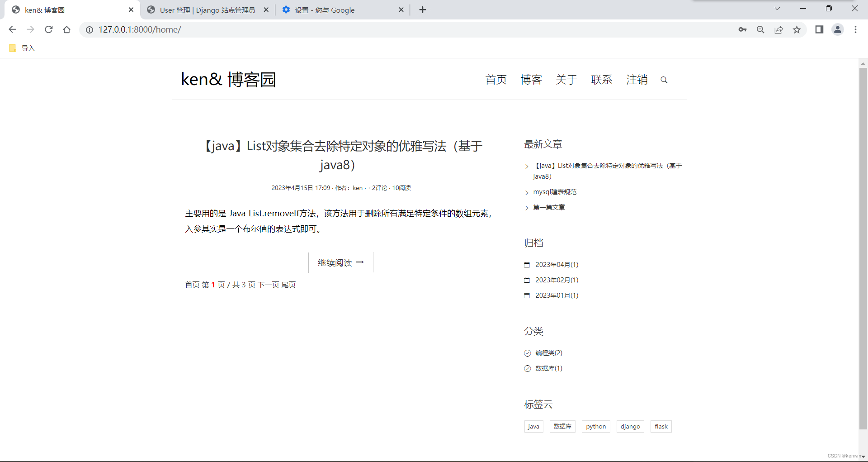Viewport: 868px width, 462px height.
Task: Open archive 2023年01月(1)
Action: coord(557,295)
